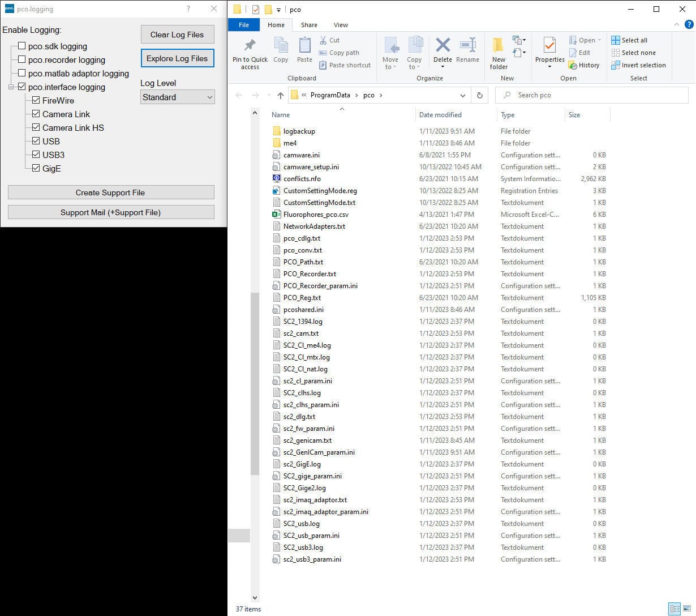The width and height of the screenshot is (696, 616).
Task: Switch to the Share tab
Action: (x=308, y=25)
